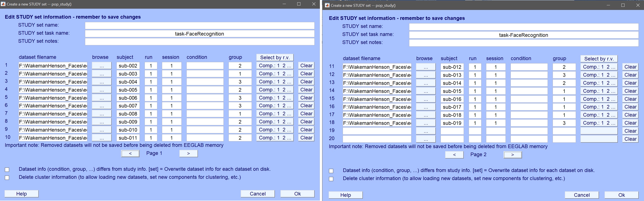This screenshot has height=201, width=644.
Task: Confirm with Ok in Page 2 window
Action: click(x=622, y=195)
